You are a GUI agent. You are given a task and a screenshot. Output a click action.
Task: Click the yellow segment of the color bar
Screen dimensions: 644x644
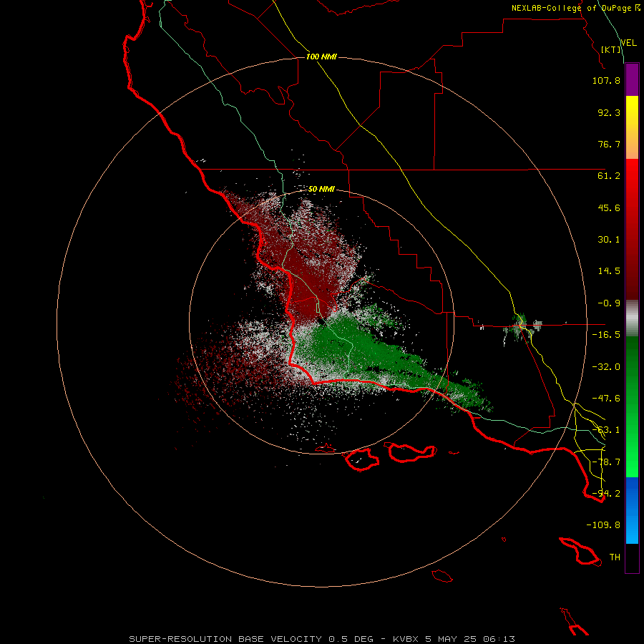632,117
